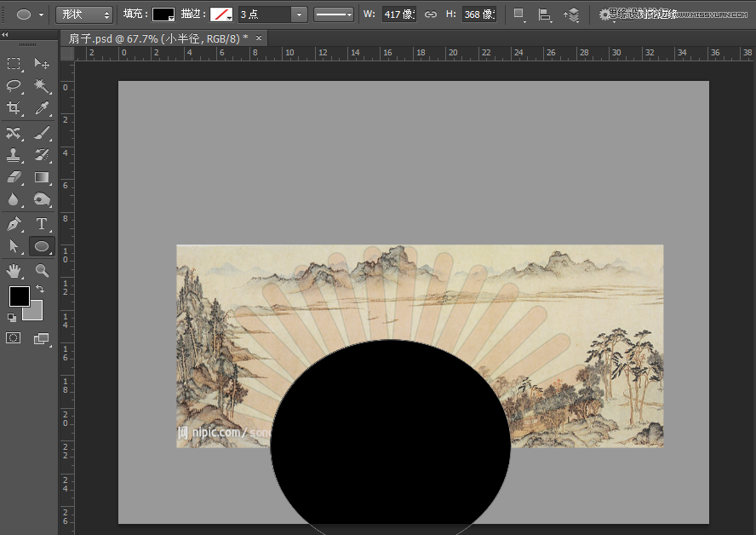This screenshot has height=535, width=756.
Task: Select the Clone Stamp tool
Action: click(13, 155)
